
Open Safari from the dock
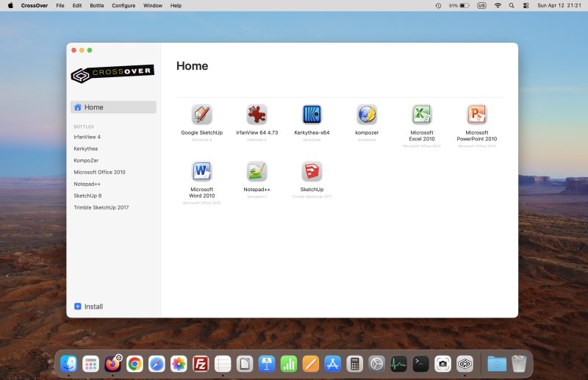coord(157,364)
